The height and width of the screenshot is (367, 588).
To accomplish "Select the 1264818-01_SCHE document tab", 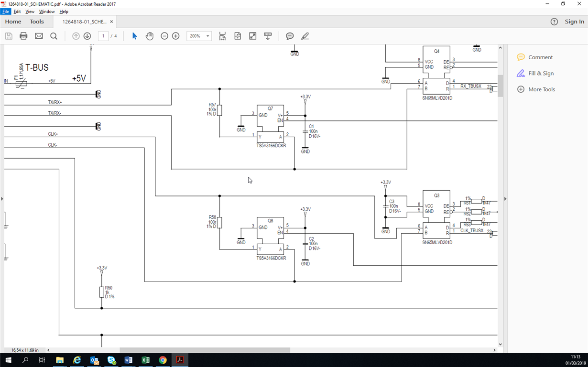I will [x=84, y=22].
